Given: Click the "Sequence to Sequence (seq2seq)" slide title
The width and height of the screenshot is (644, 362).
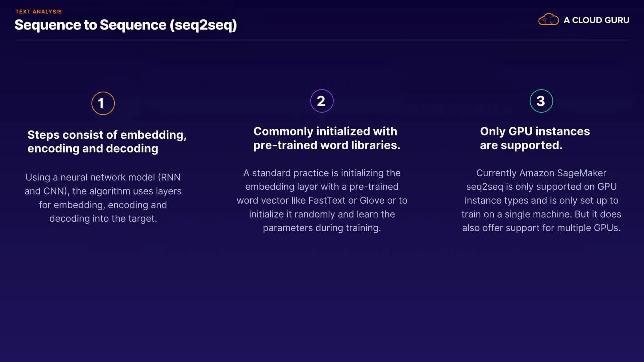Looking at the screenshot, I should point(126,25).
